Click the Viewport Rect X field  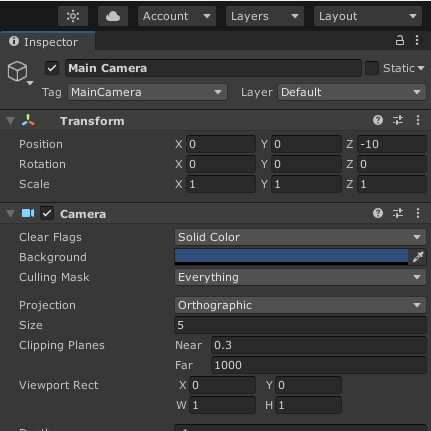(222, 385)
